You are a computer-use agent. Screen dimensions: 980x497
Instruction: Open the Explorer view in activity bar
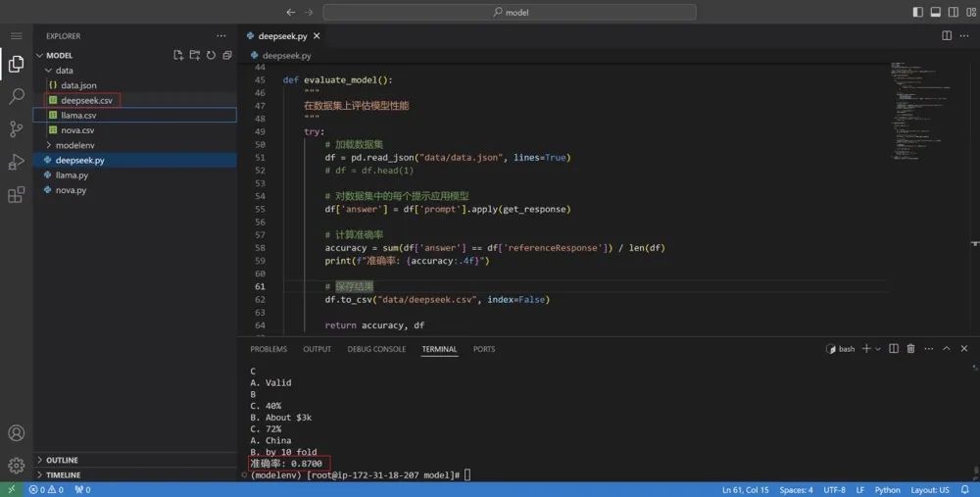(x=17, y=64)
